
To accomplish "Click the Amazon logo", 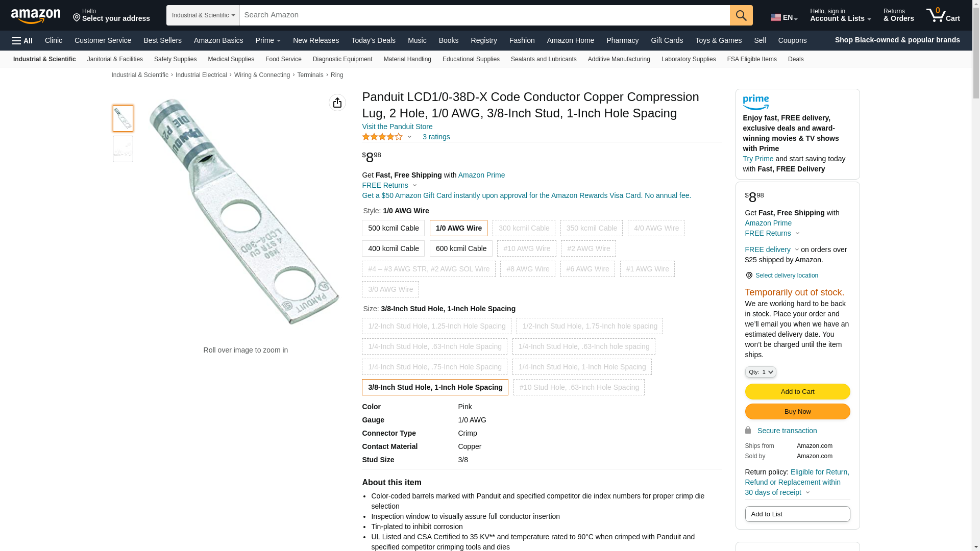I will coord(36,16).
